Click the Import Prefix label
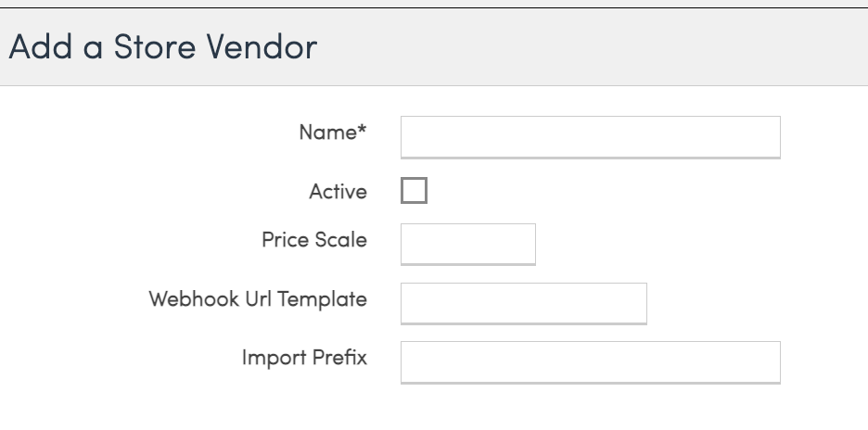868x430 pixels. (304, 358)
